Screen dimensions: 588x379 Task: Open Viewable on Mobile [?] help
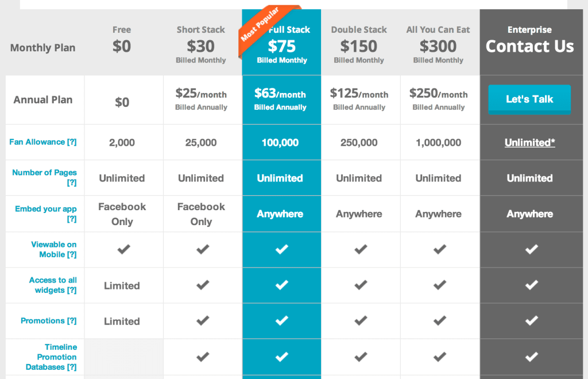tap(54, 249)
